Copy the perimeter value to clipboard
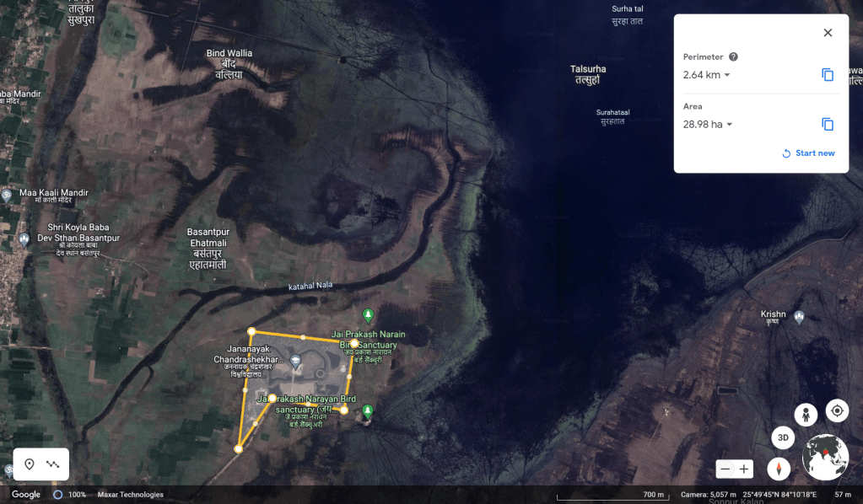The height and width of the screenshot is (504, 863). tap(827, 75)
